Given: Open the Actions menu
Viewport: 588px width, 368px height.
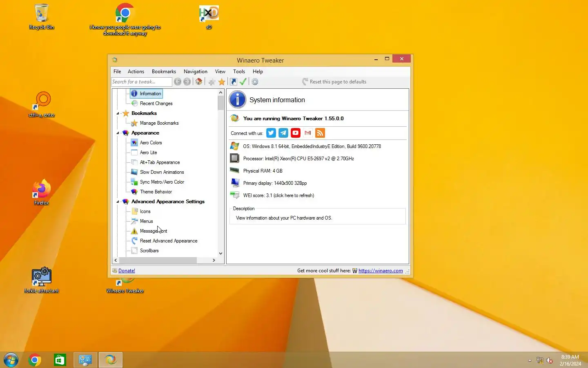Looking at the screenshot, I should coord(136,72).
